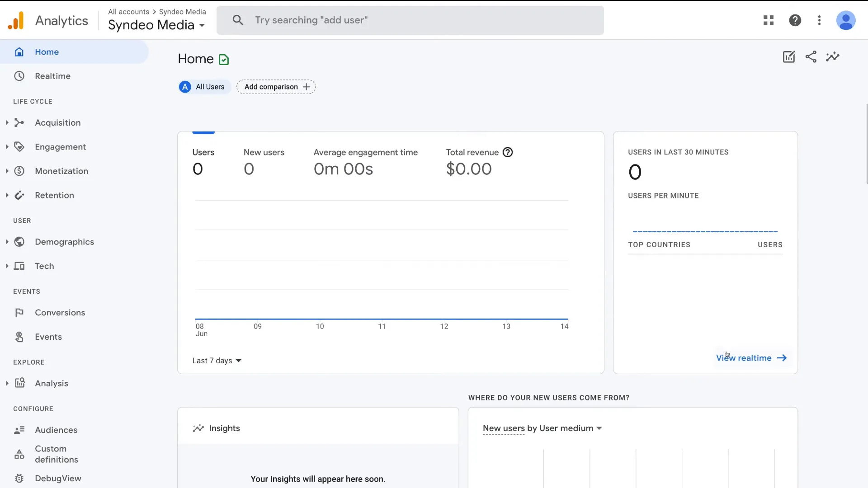
Task: Click the user account avatar
Action: [845, 20]
